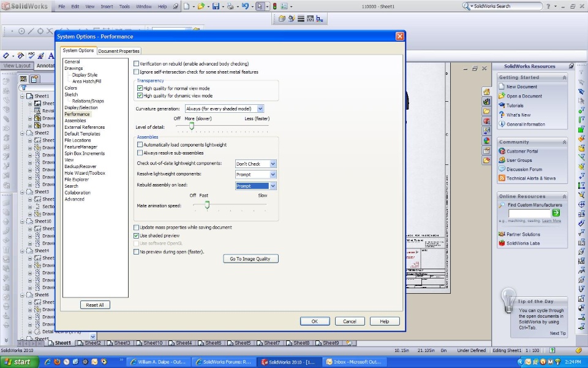Collapse the Online Resources section
588x368 pixels.
click(564, 196)
